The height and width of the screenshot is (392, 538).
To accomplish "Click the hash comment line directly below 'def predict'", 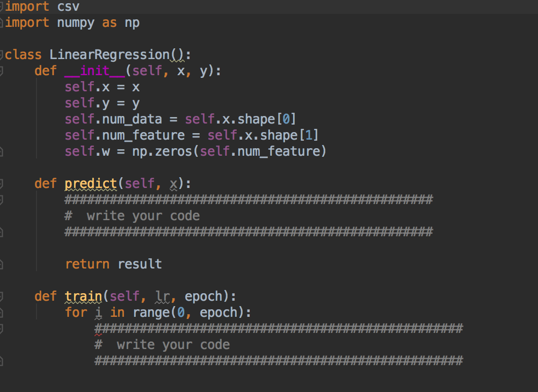I will [249, 199].
